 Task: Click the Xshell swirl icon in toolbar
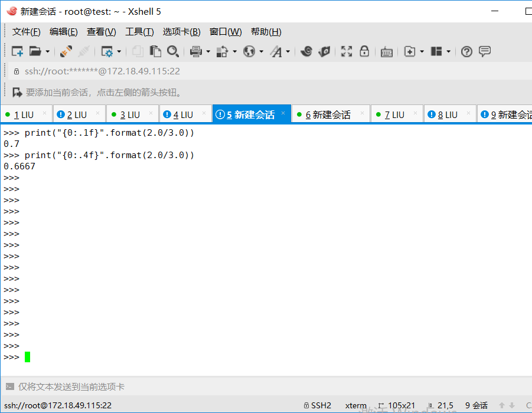(306, 51)
